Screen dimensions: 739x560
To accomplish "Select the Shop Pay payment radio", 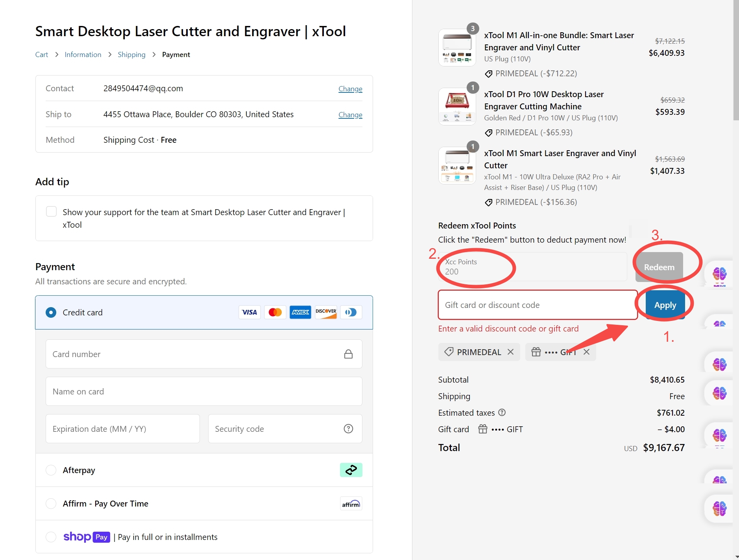I will click(51, 537).
